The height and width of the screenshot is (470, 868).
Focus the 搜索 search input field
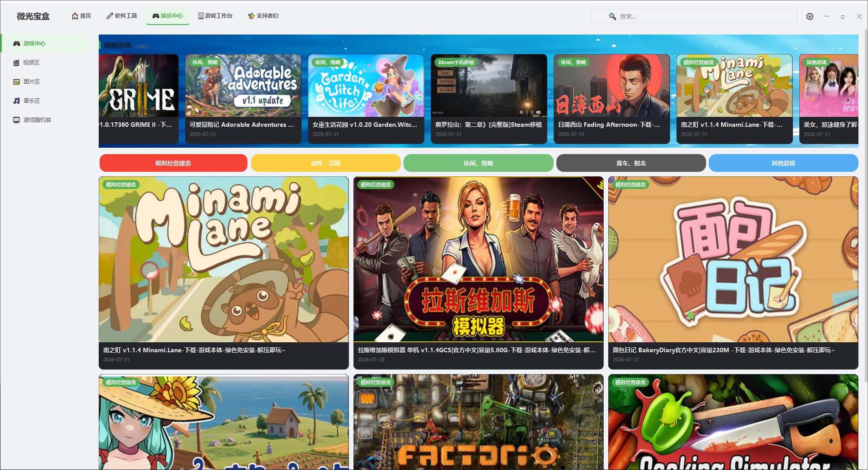point(694,16)
